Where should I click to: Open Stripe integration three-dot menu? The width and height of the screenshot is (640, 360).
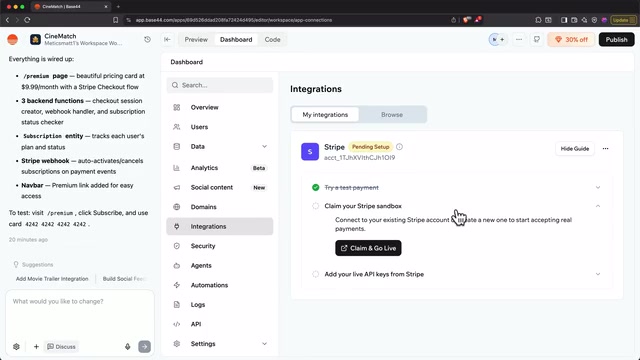pyautogui.click(x=605, y=149)
